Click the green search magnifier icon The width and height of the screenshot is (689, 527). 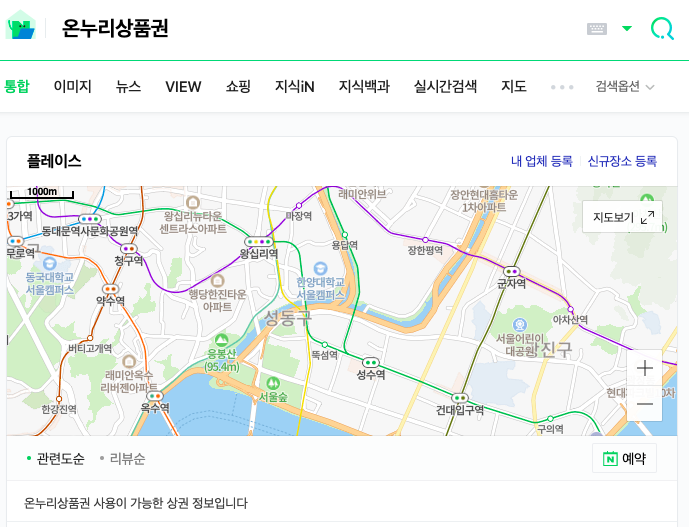coord(662,29)
